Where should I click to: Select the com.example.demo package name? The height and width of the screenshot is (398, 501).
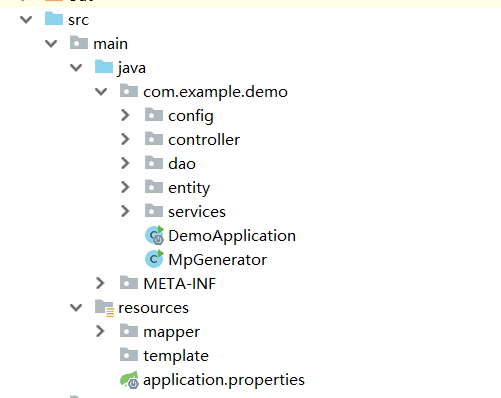(215, 92)
